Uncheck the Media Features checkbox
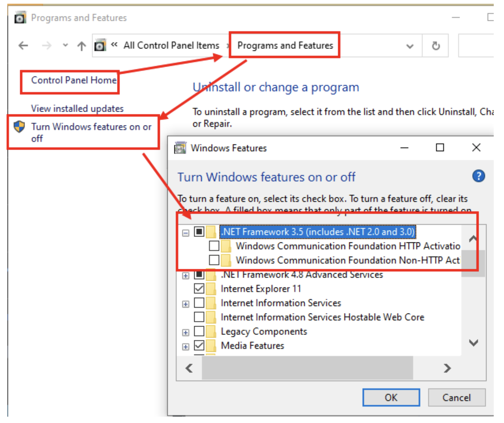Image resolution: width=504 pixels, height=423 pixels. click(199, 345)
